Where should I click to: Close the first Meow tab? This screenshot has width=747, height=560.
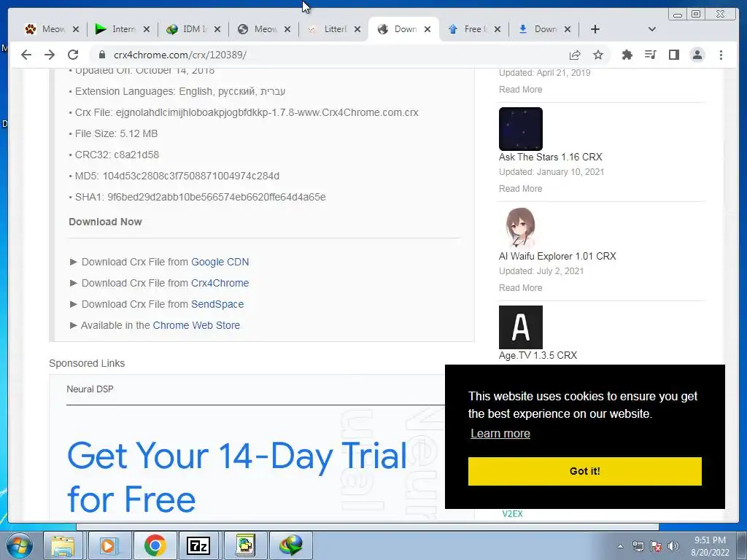pos(76,29)
